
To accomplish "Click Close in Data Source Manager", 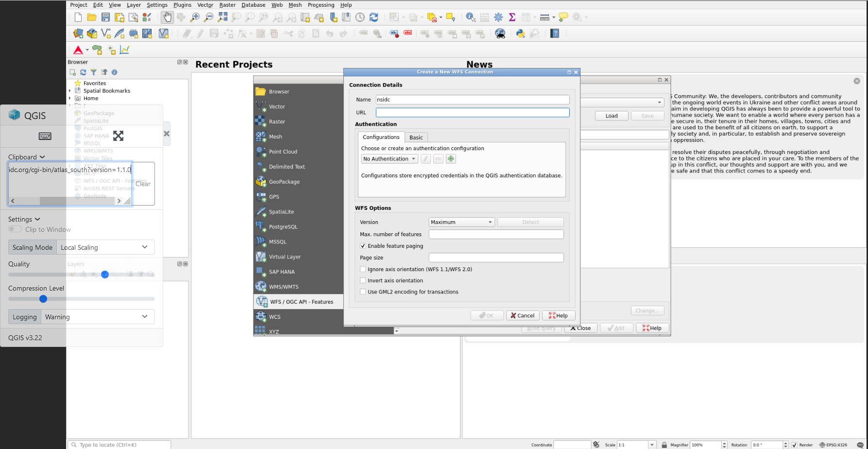I will point(581,328).
